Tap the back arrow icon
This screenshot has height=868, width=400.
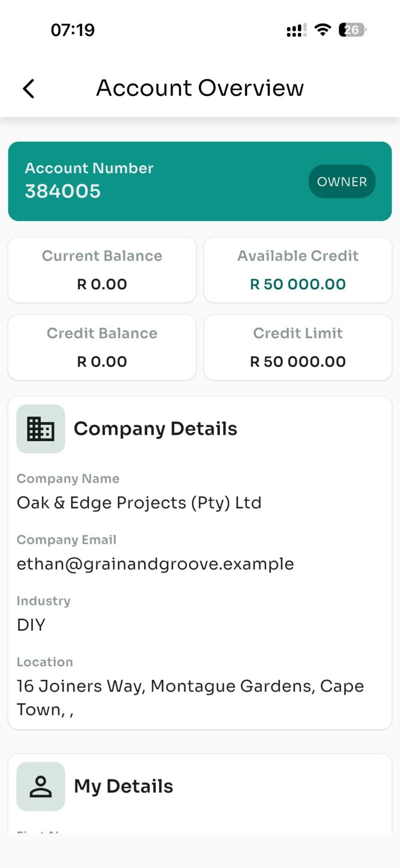[29, 89]
